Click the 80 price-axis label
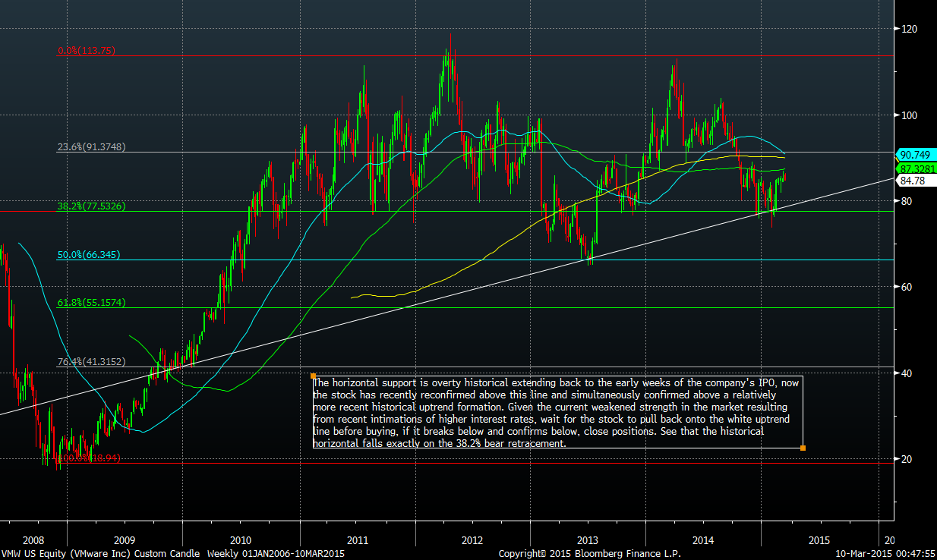 coord(907,201)
